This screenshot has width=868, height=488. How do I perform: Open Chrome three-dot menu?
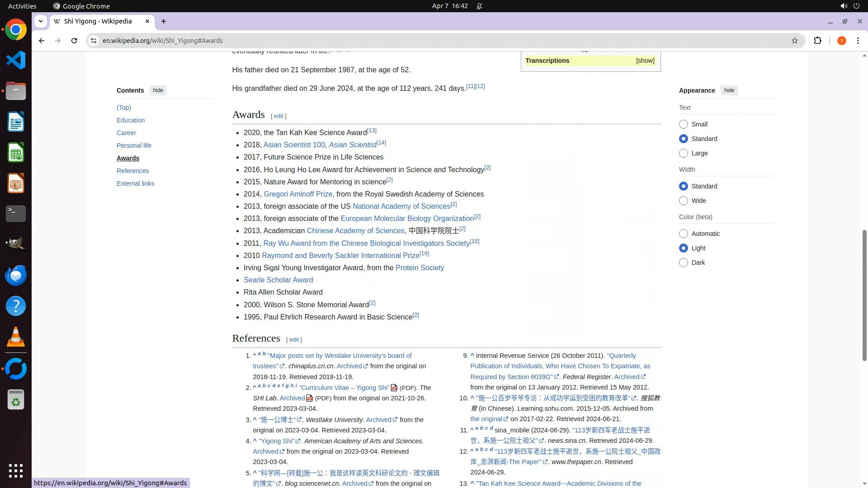[858, 41]
